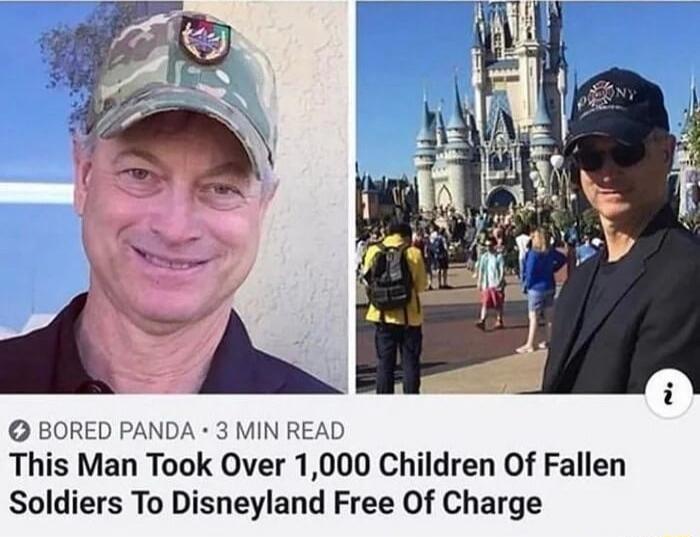
Task: Tap the circular info icon
Action: tap(669, 393)
